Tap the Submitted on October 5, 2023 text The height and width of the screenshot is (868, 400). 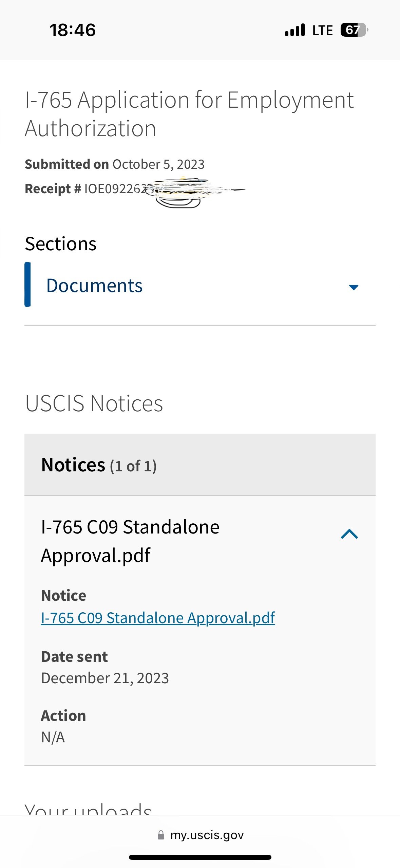pos(115,164)
